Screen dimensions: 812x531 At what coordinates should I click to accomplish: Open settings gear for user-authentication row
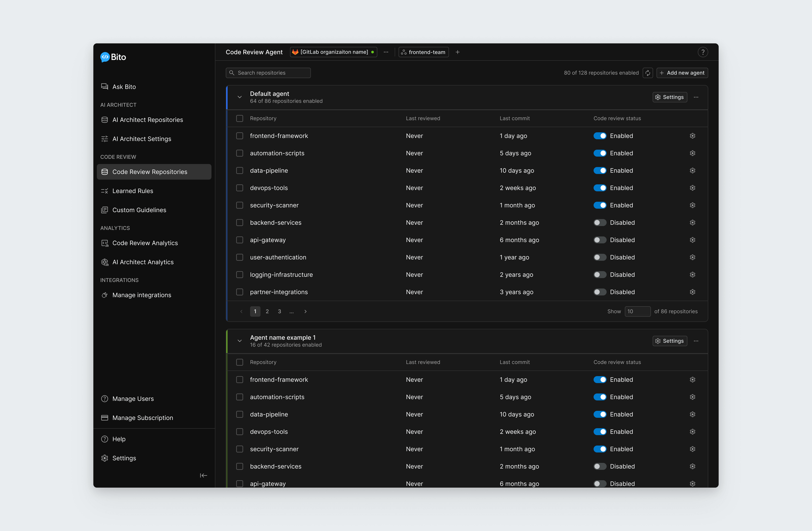[x=692, y=257]
